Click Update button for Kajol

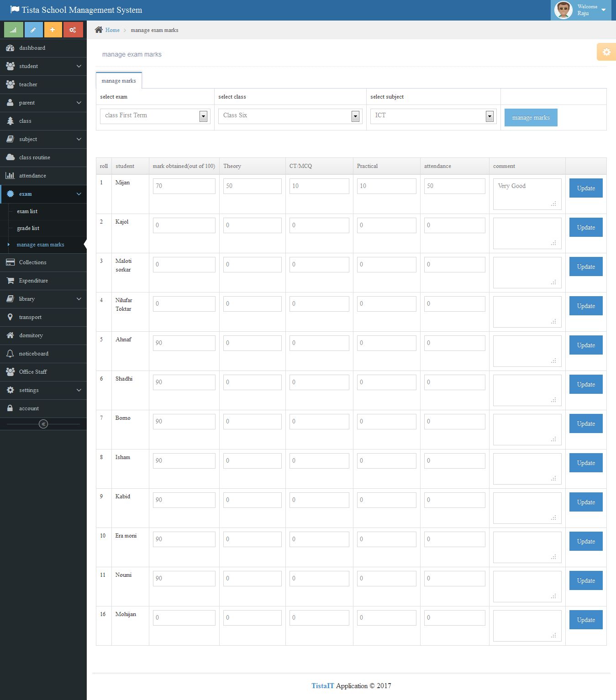[x=586, y=227]
